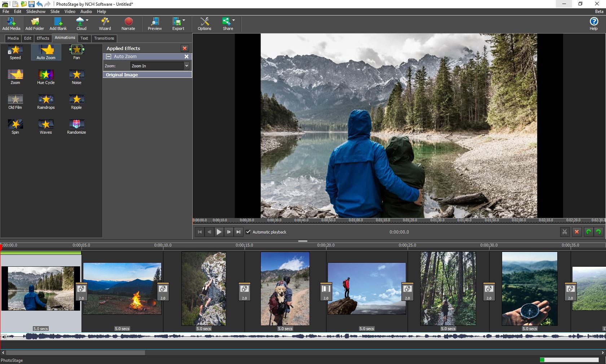Click the Help button
The height and width of the screenshot is (364, 606).
(593, 23)
